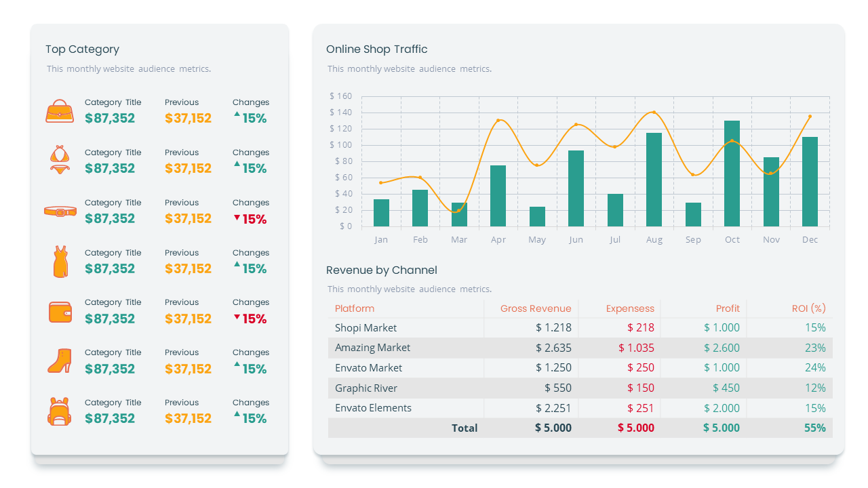Click the Expensess column header
Screen dimensions: 868x488
coord(630,308)
